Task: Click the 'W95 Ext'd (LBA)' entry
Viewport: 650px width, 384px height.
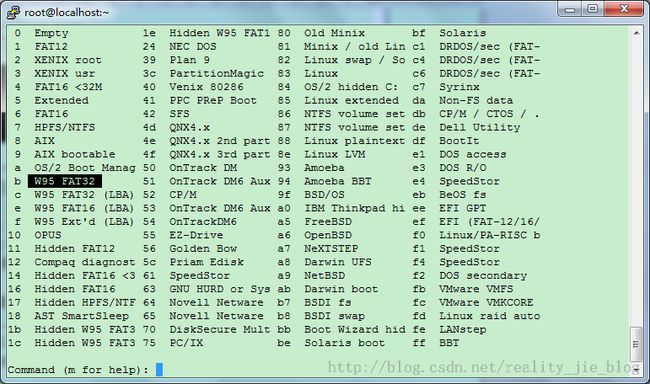Action: click(x=84, y=222)
